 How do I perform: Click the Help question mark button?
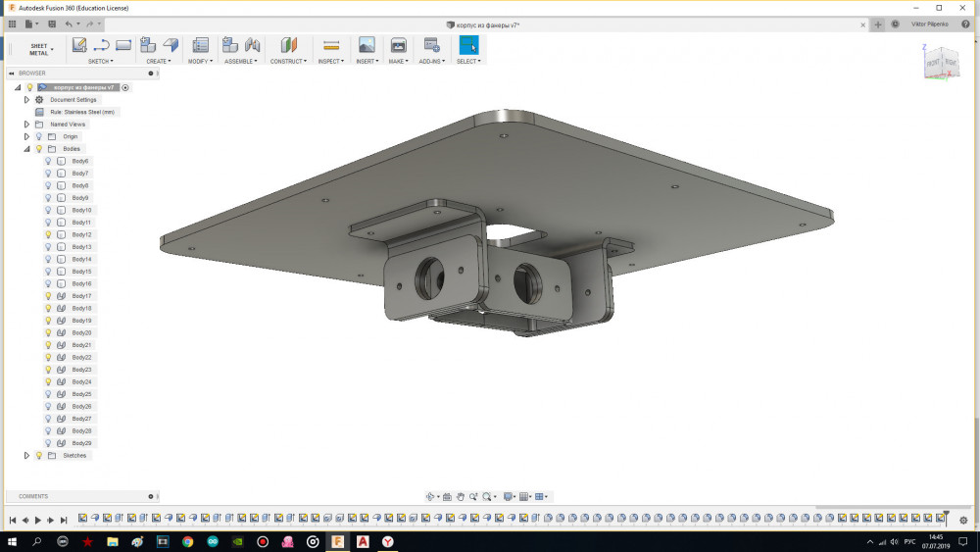[965, 25]
